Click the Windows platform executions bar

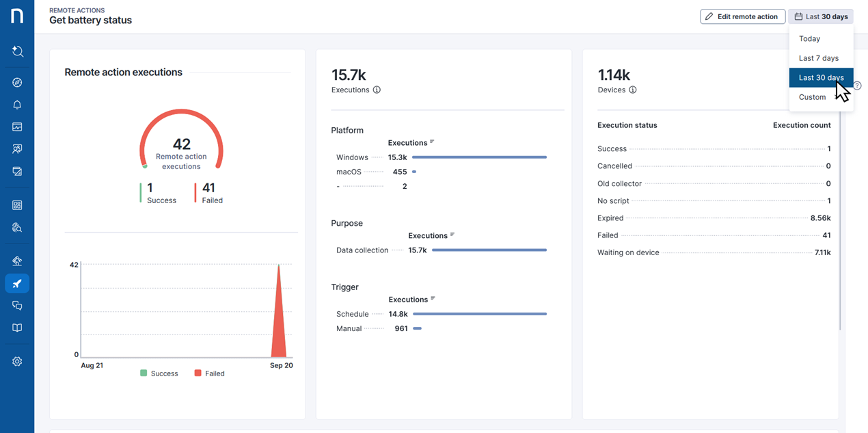pos(479,157)
